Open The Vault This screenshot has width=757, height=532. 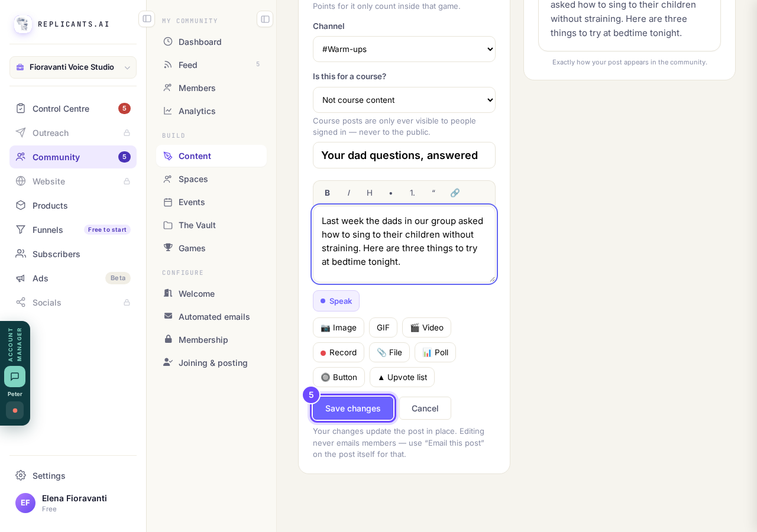point(211,225)
